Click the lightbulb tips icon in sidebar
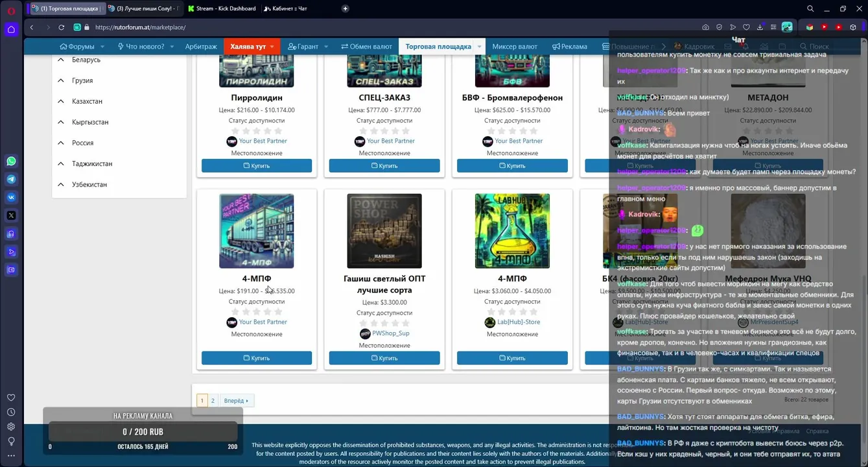Image resolution: width=868 pixels, height=467 pixels. (11, 441)
